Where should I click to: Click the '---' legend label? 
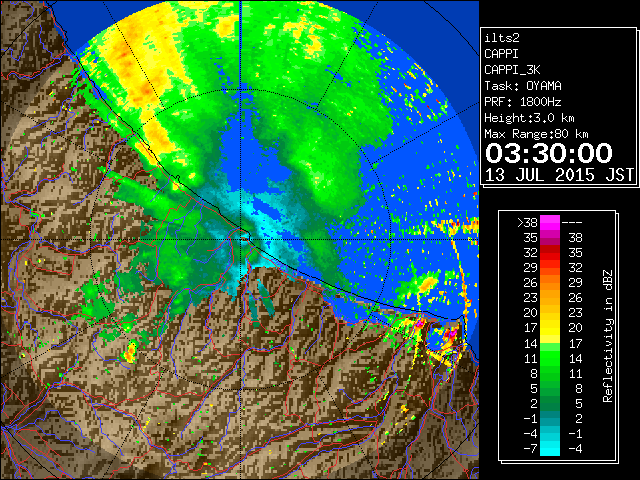tap(572, 222)
